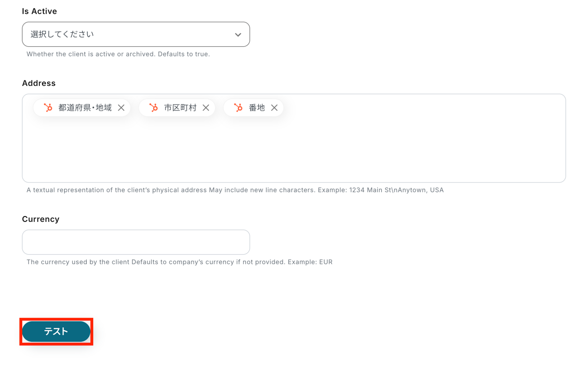
Task: Click the Is Active chevron arrow
Action: pyautogui.click(x=238, y=35)
